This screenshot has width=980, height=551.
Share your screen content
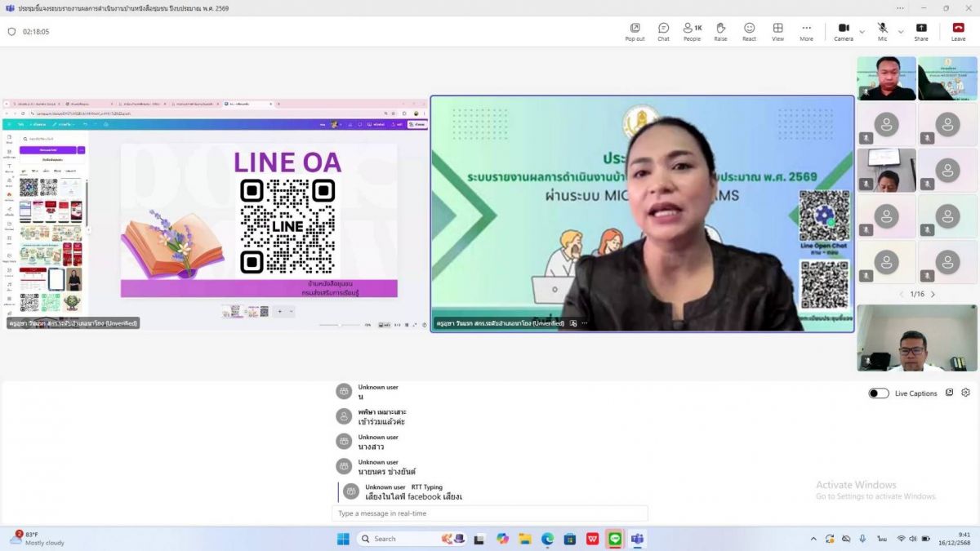(x=921, y=31)
